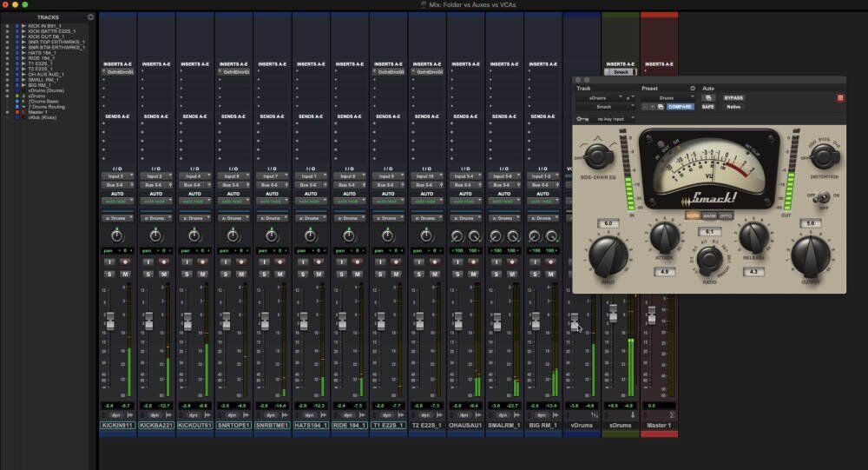Mute the T1 E22S_1 channel

pos(396,275)
